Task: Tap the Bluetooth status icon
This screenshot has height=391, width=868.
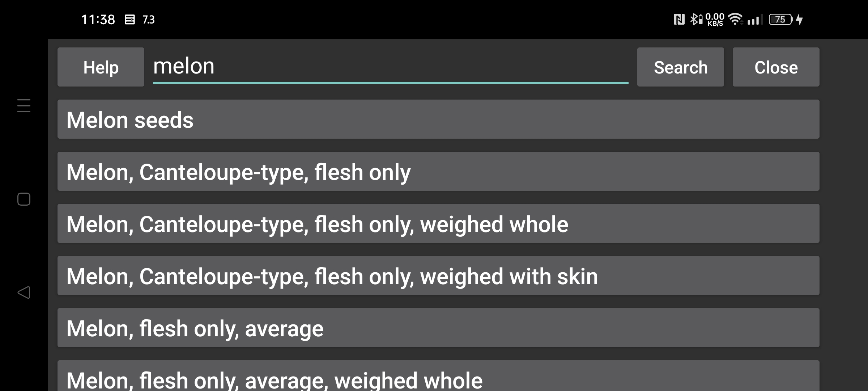Action: tap(696, 19)
